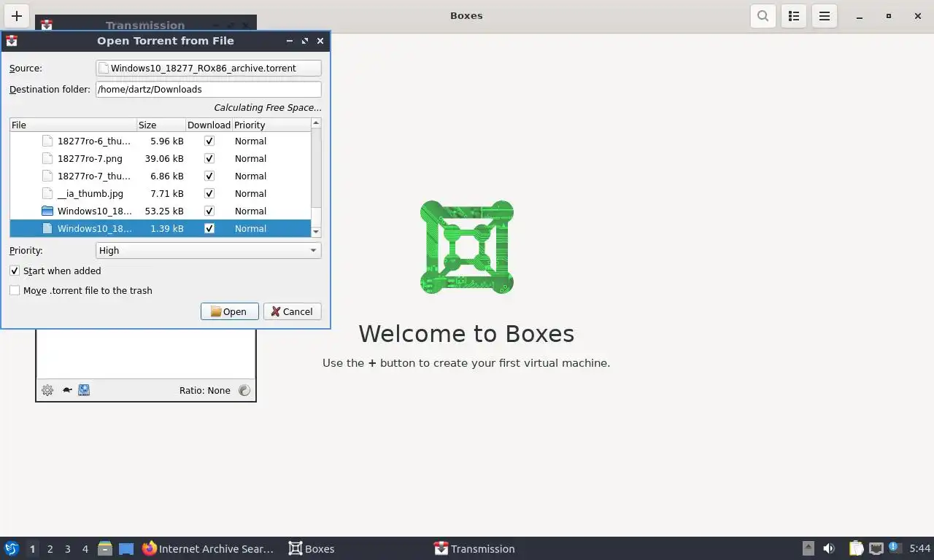This screenshot has height=560, width=934.
Task: Toggle Download checkbox for 18277ro-7_thu row
Action: [209, 176]
